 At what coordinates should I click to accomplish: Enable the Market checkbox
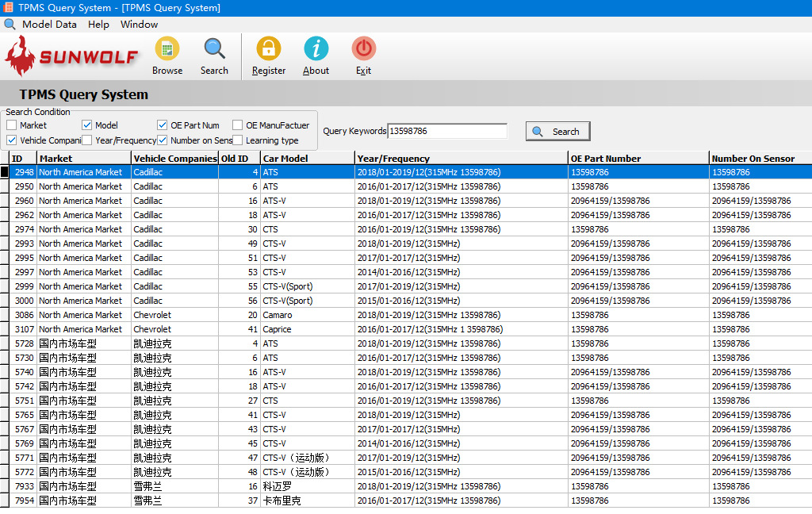(x=12, y=125)
